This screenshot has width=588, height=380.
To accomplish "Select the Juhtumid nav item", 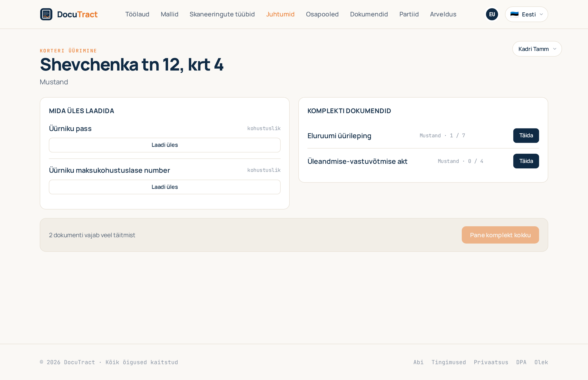I will pyautogui.click(x=280, y=14).
